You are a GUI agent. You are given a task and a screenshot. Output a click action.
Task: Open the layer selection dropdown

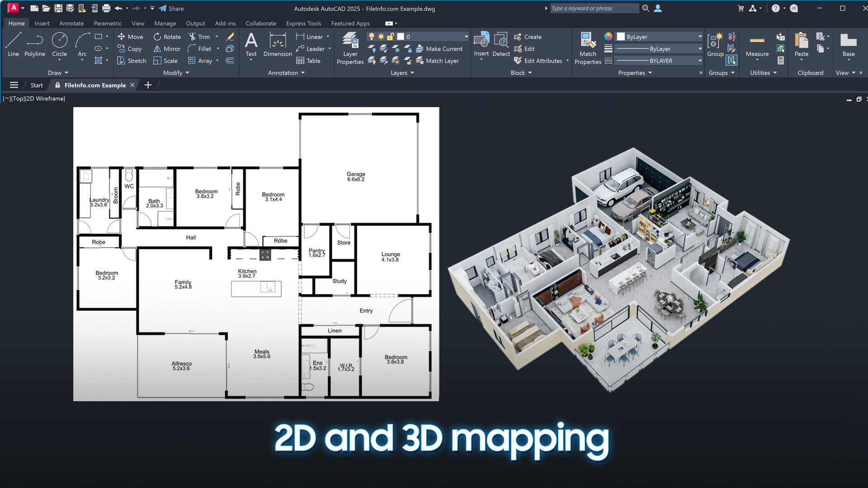(466, 36)
